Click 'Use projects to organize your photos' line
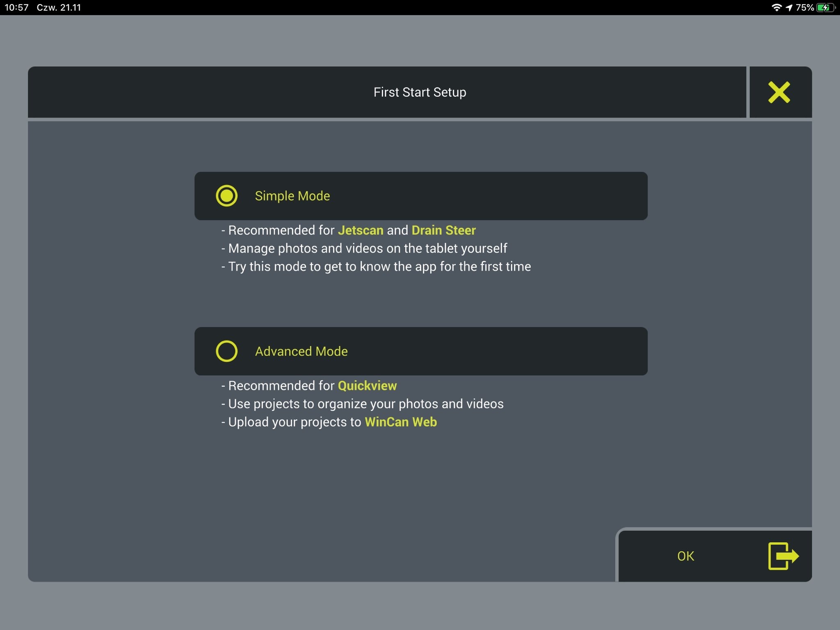 [x=362, y=404]
